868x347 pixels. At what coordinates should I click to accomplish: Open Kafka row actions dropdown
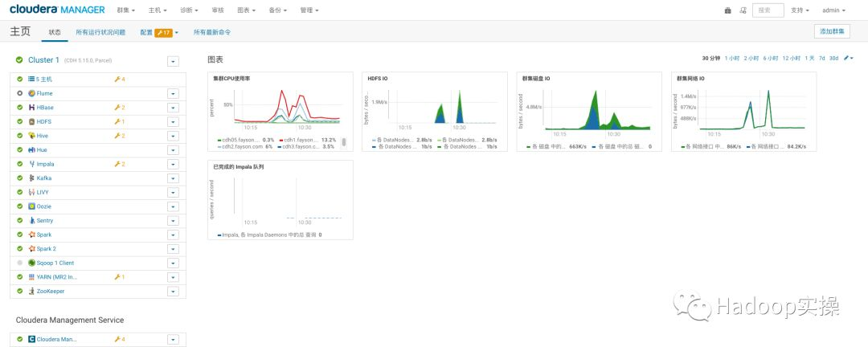[x=174, y=178]
